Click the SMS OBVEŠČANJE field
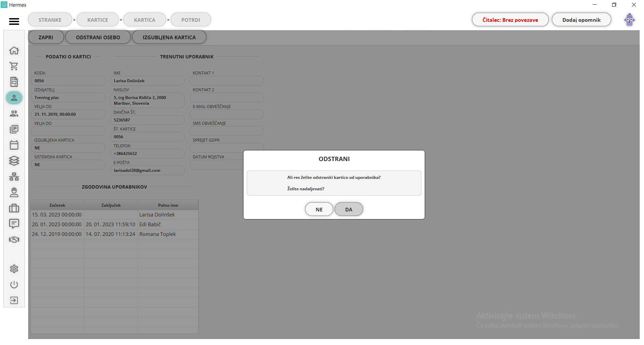Image resolution: width=644 pixels, height=345 pixels. [x=227, y=131]
